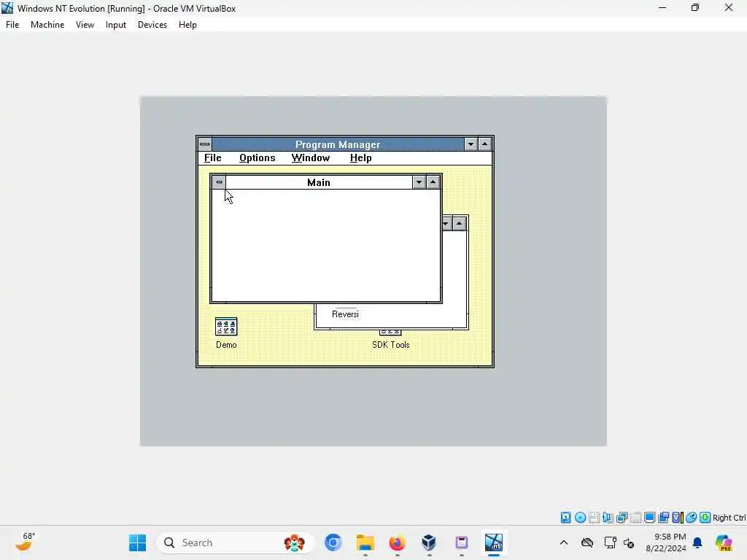This screenshot has height=560, width=747.
Task: Open the clock and date flyout
Action: point(666,542)
